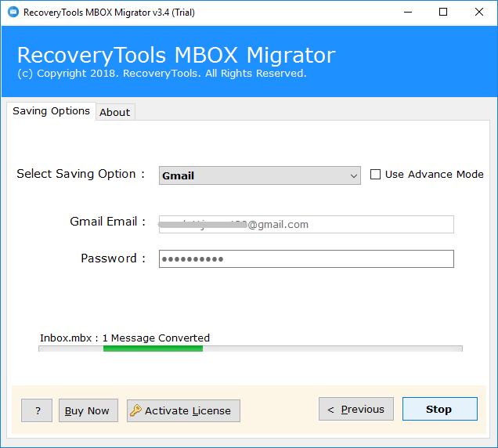The image size is (498, 448).
Task: Click the conversion progress bar
Action: click(251, 349)
